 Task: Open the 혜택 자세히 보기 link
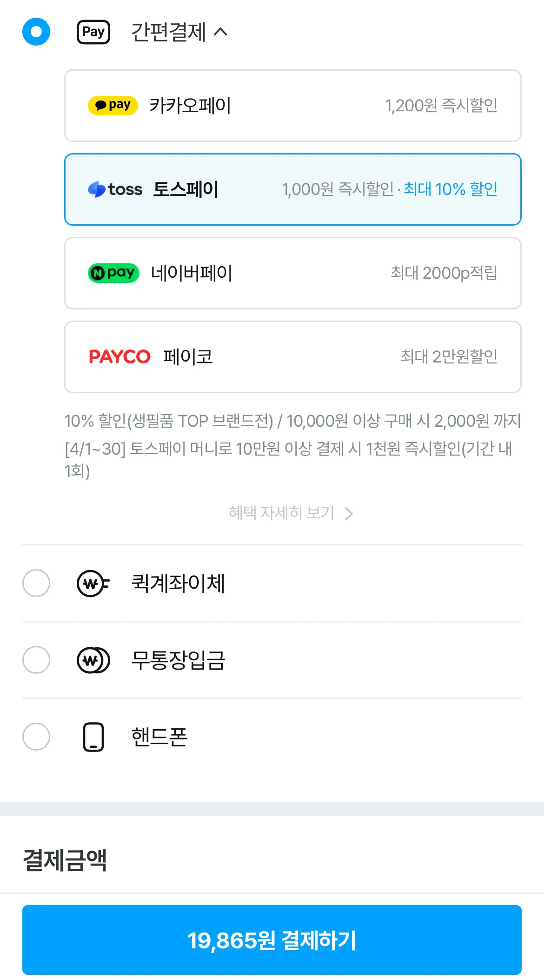pos(281,513)
